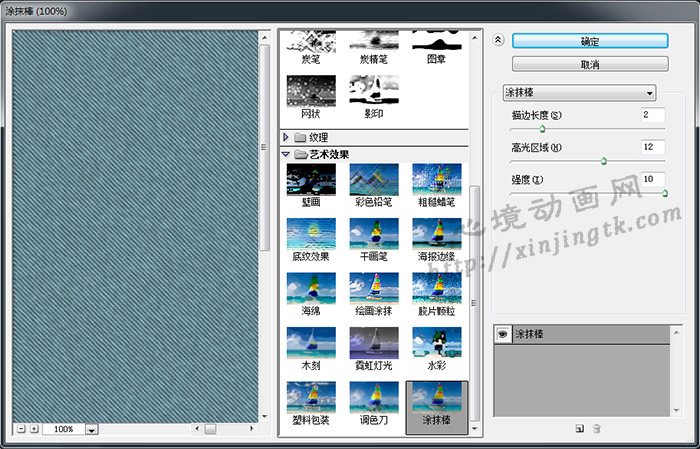Screen dimensions: 700x449
Task: Delete effect layer with trash icon
Action: (597, 429)
